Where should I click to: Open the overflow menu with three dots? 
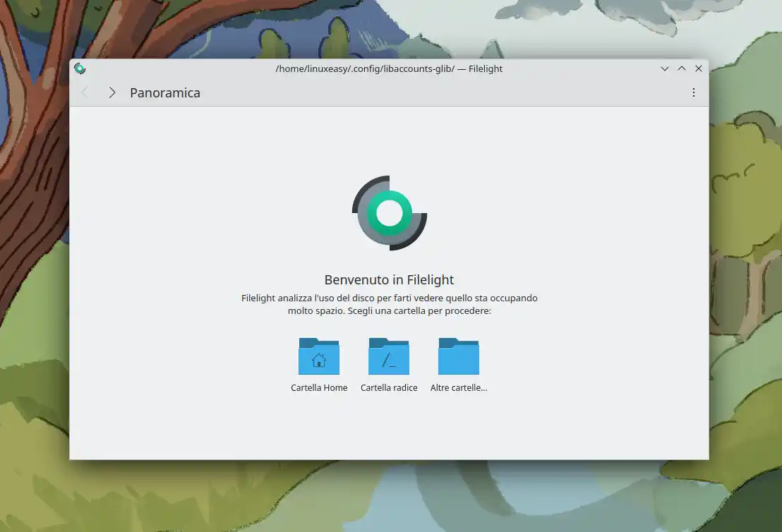tap(693, 92)
